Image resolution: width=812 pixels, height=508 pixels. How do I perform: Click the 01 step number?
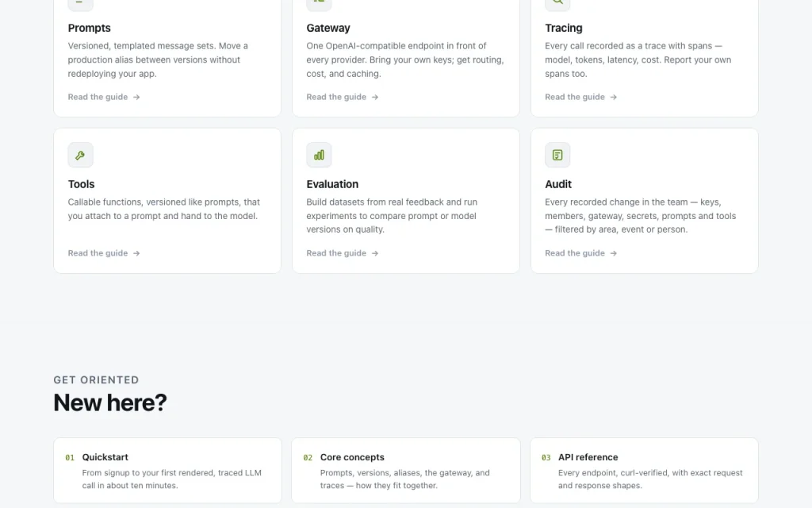70,458
